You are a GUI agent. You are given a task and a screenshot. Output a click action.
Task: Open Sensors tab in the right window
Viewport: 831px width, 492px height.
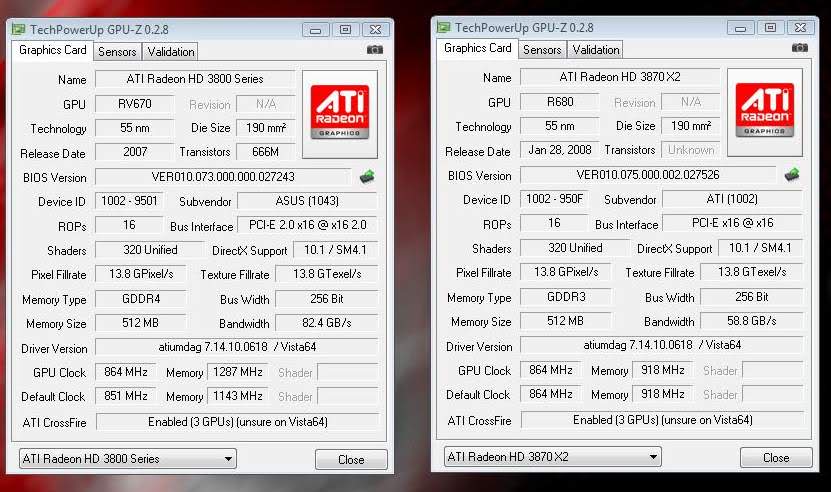click(542, 49)
